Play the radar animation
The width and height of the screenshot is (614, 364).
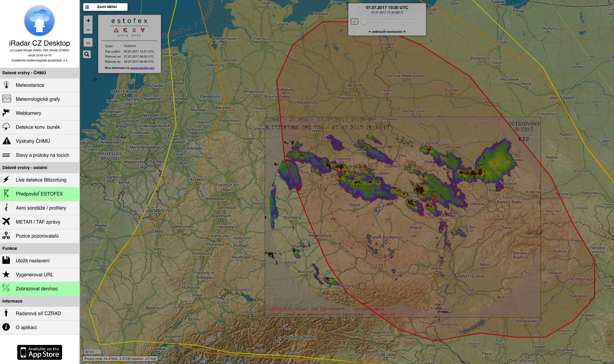tap(354, 21)
